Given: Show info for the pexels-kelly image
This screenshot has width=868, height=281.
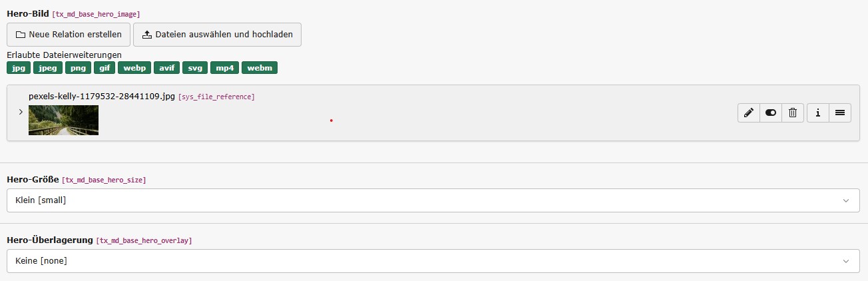Looking at the screenshot, I should coord(817,113).
